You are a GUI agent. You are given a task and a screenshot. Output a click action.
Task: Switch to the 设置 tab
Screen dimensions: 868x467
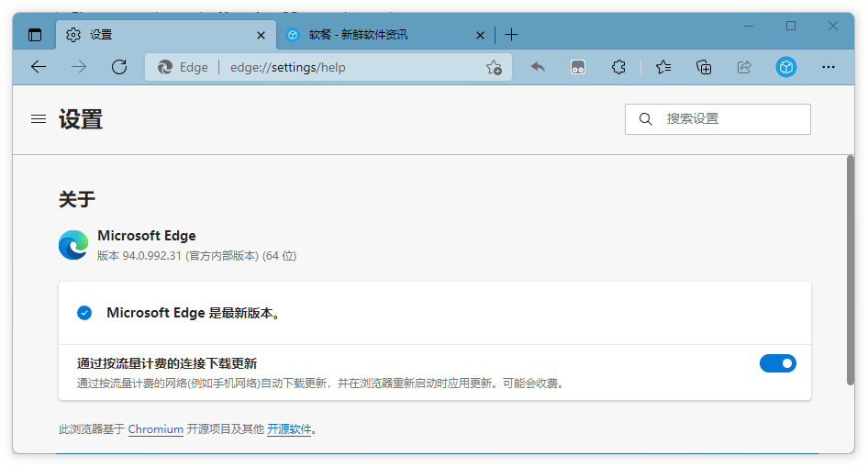(x=166, y=35)
